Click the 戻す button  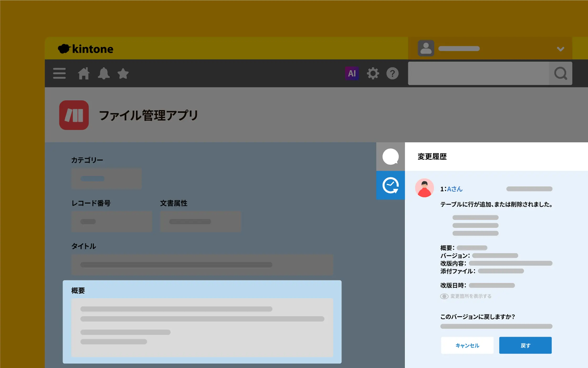(x=525, y=345)
